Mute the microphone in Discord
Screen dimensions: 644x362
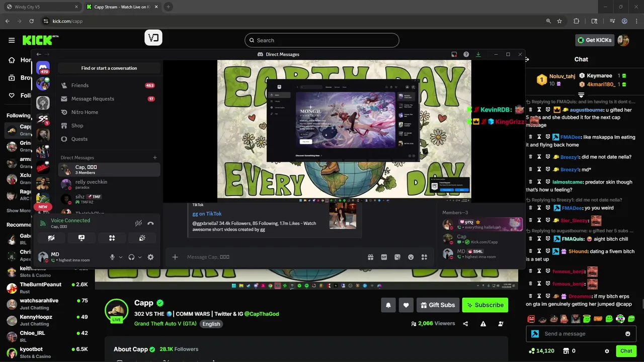[x=112, y=257]
